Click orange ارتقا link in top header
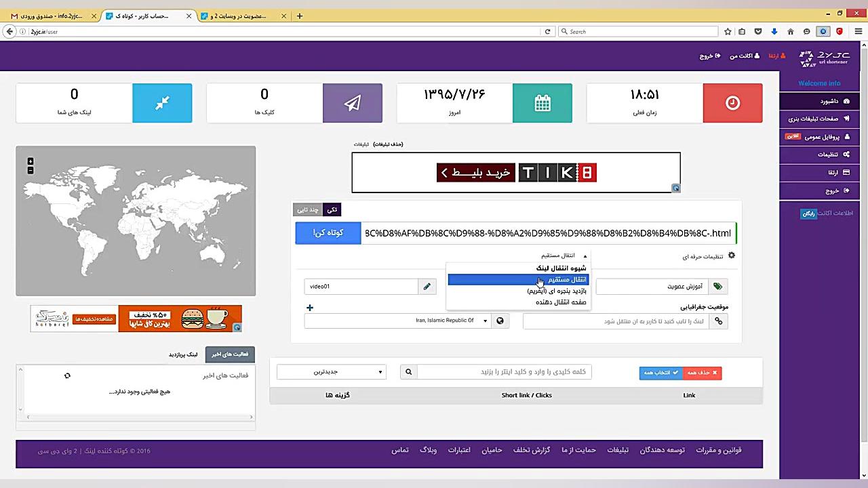 (777, 56)
